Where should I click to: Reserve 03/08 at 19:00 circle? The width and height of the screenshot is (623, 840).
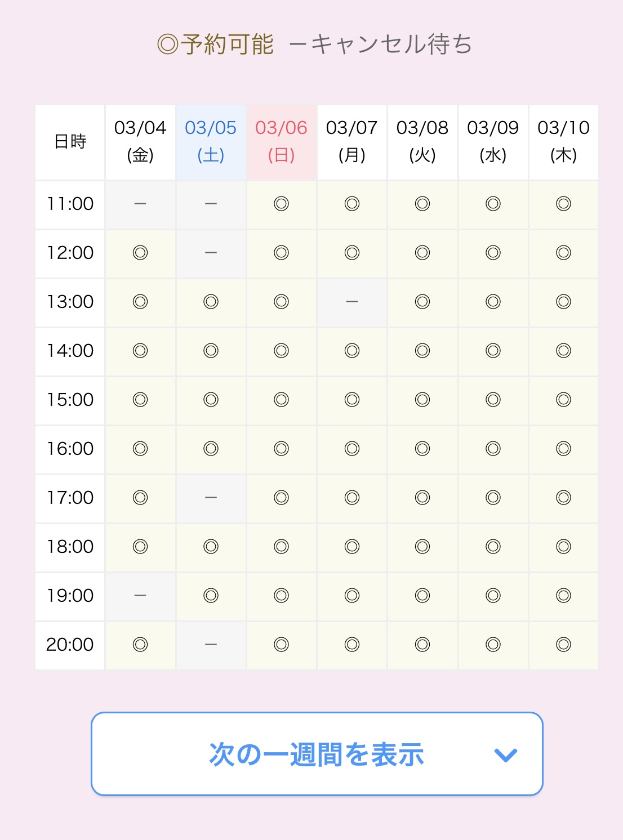[x=422, y=596]
